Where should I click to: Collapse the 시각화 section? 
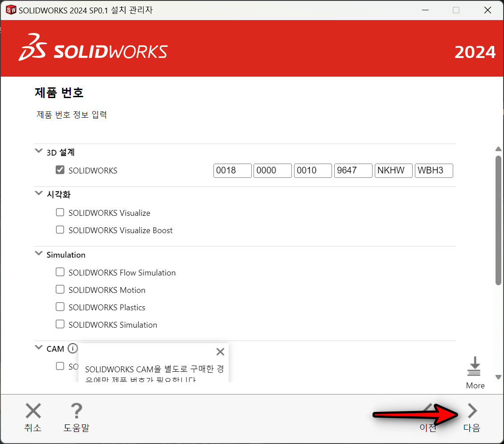tap(39, 193)
